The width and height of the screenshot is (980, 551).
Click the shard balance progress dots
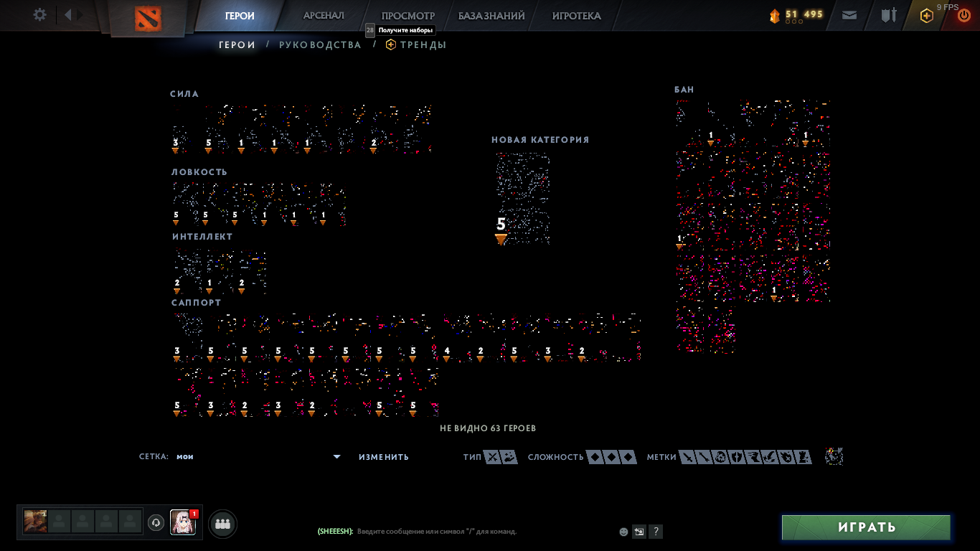click(x=794, y=22)
